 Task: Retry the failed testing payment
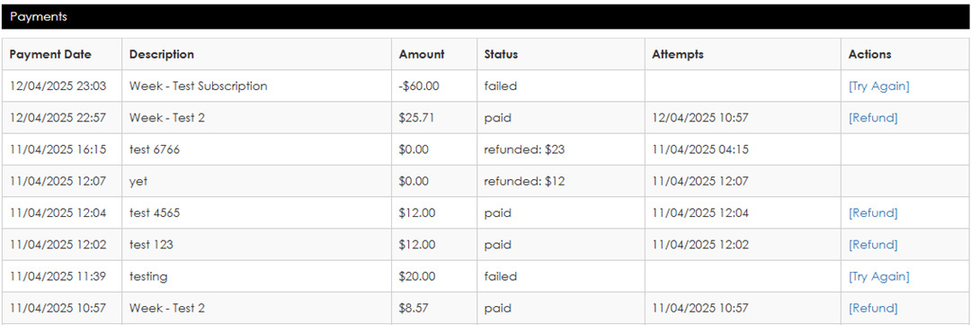pyautogui.click(x=878, y=276)
